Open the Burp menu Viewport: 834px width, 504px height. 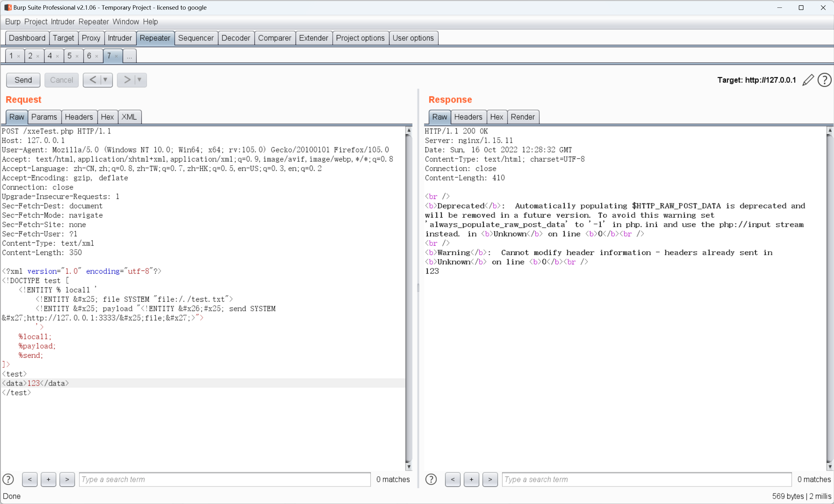(13, 22)
